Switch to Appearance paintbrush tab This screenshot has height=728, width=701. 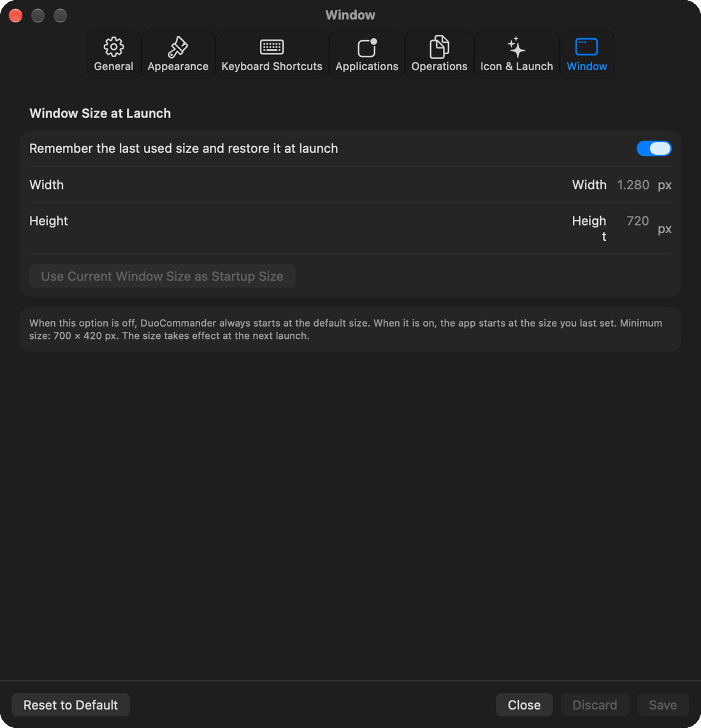pos(178,47)
